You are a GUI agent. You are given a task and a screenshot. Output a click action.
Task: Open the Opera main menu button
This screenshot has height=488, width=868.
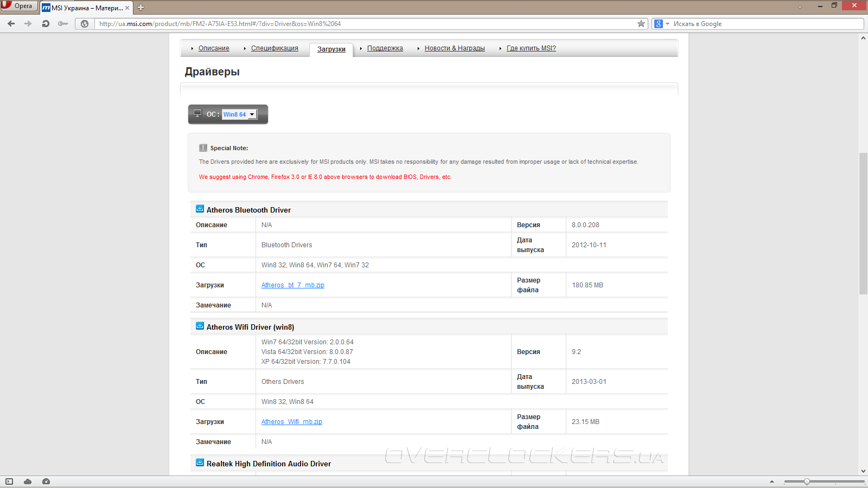[x=18, y=6]
